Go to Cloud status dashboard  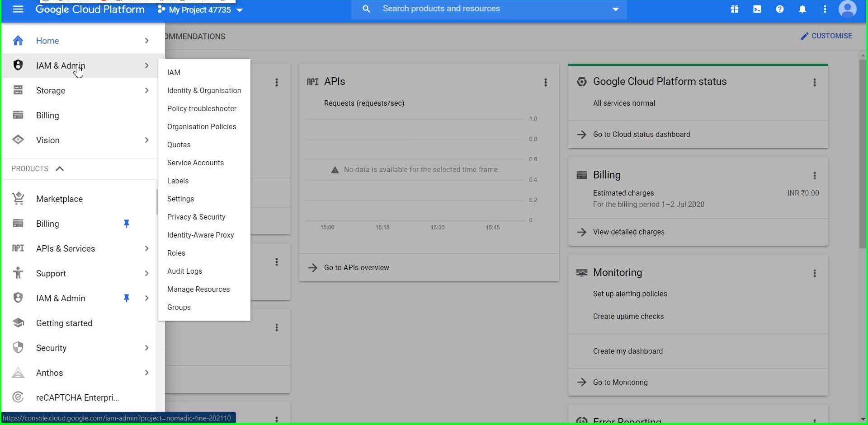[642, 134]
